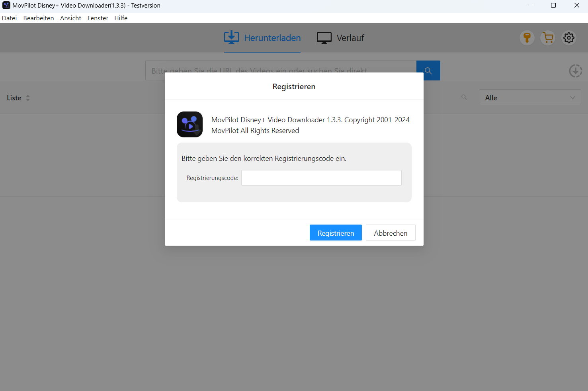Open the Ansicht menu
588x391 pixels.
[x=71, y=18]
